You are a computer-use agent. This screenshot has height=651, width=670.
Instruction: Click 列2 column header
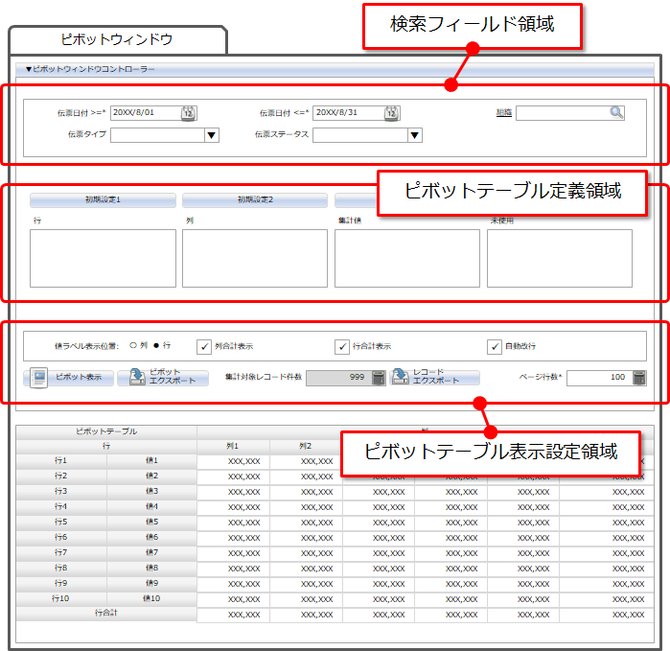[x=306, y=446]
